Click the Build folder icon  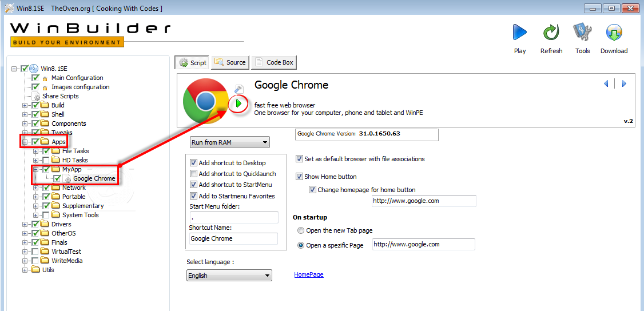(x=45, y=105)
